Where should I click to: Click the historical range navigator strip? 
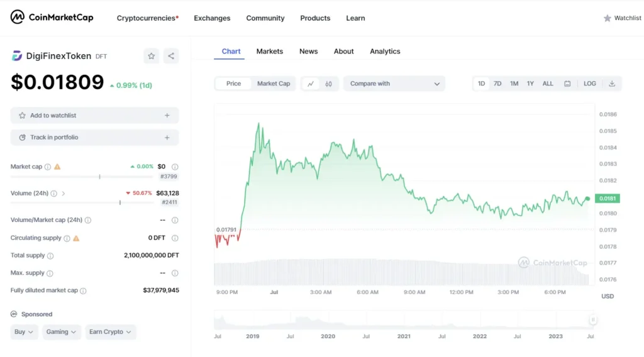pyautogui.click(x=403, y=320)
